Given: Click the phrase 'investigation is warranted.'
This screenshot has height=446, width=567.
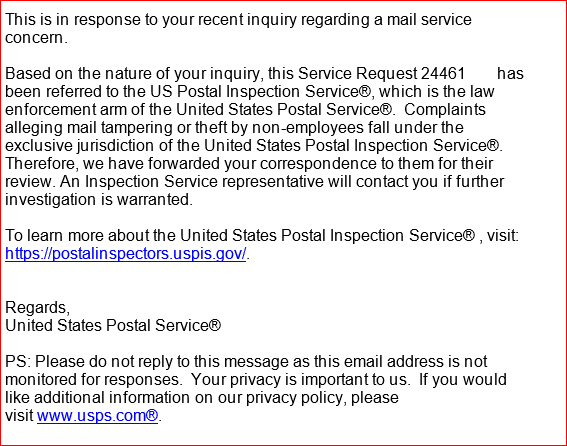Looking at the screenshot, I should click(99, 200).
